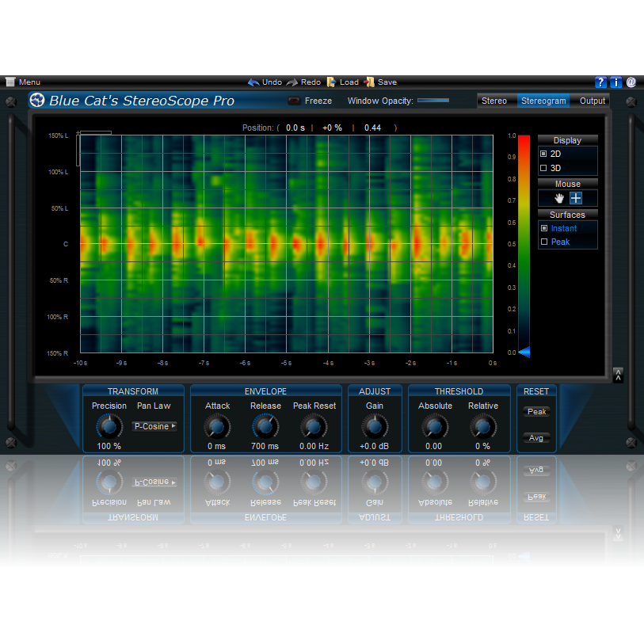Screen dimensions: 644x644
Task: Click the Avg reset button
Action: (536, 437)
